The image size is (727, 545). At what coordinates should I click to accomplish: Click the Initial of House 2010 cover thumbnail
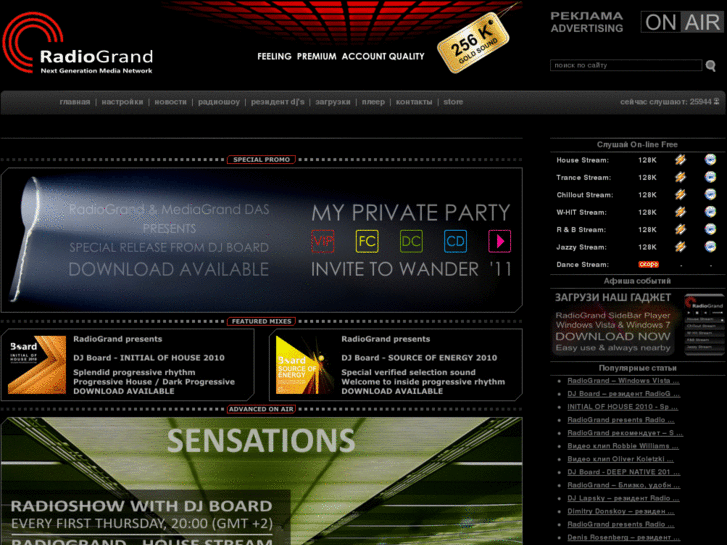point(37,365)
